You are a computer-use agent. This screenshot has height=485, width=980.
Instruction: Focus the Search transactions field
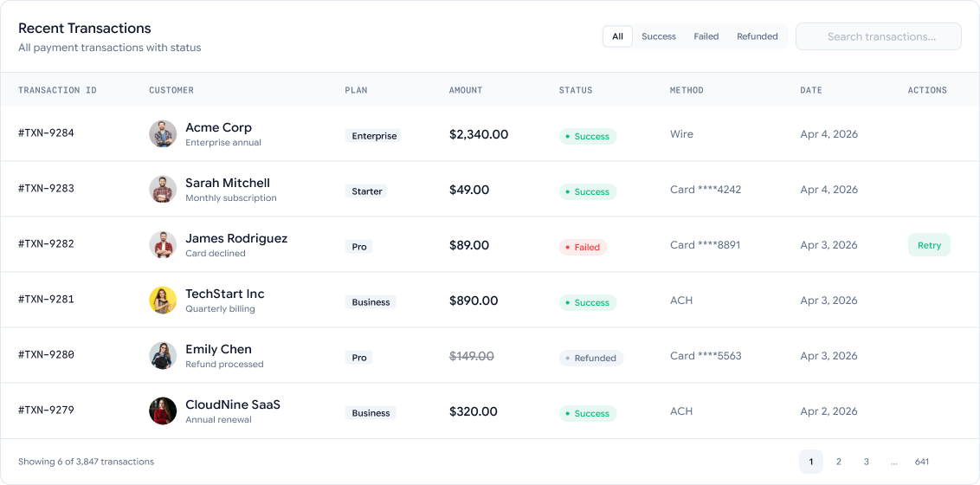coord(878,36)
